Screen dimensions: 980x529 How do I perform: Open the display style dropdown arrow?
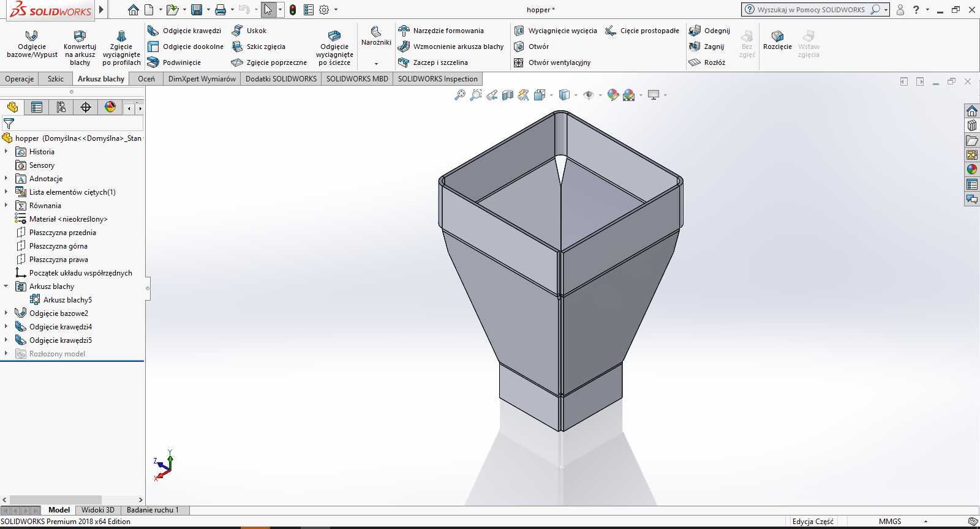[576, 96]
